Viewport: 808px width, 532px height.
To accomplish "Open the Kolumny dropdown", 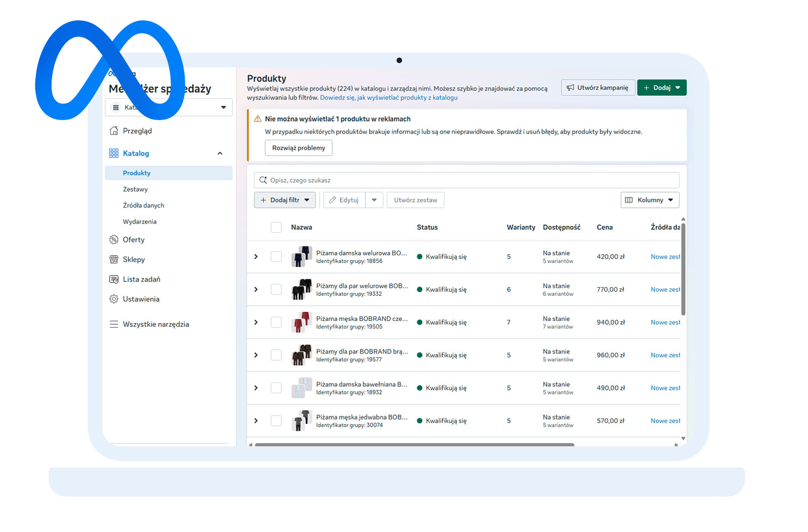I will [650, 200].
